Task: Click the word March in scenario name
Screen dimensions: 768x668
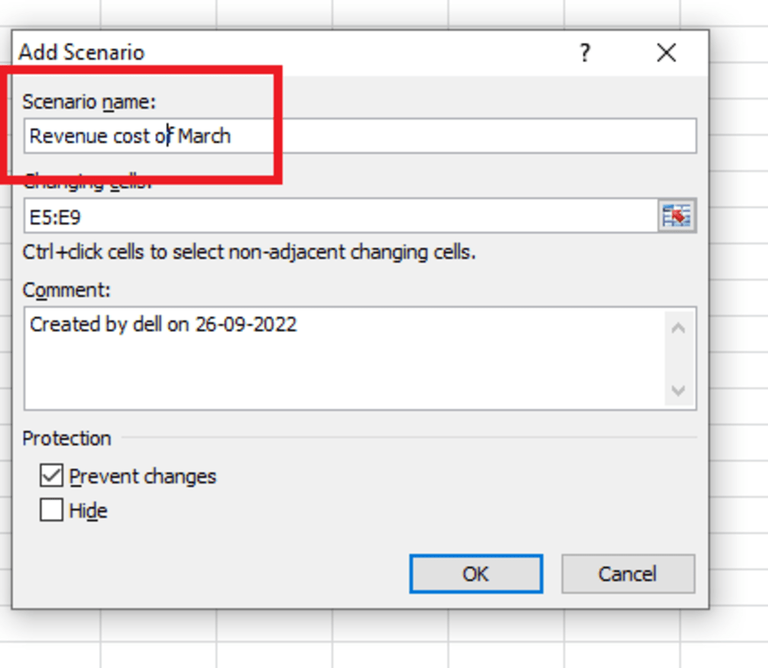Action: coord(205,136)
